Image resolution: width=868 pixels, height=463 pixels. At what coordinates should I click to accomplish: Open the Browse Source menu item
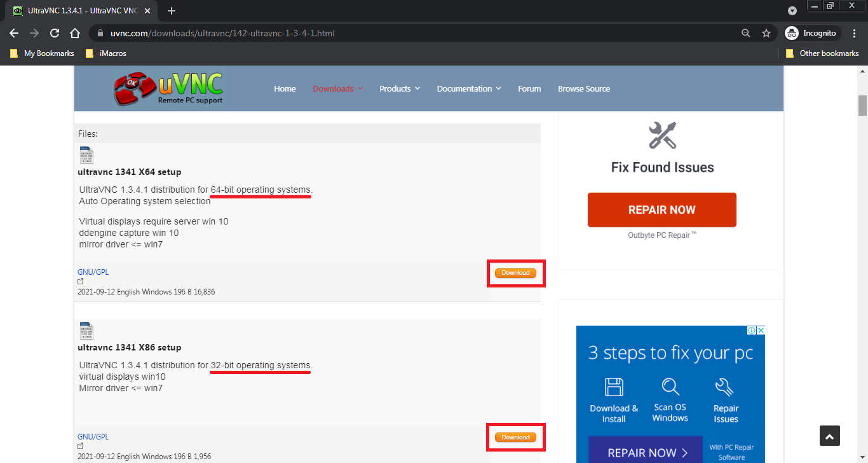(x=584, y=88)
